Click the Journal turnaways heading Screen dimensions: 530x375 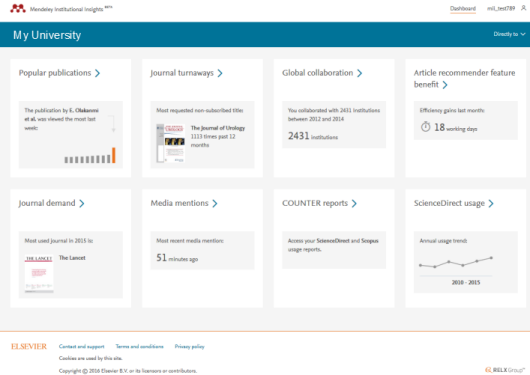click(x=182, y=73)
